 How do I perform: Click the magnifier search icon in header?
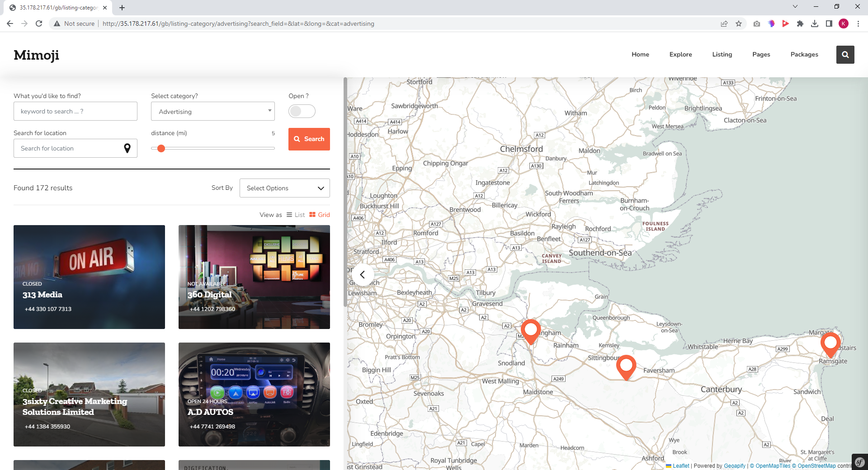tap(845, 55)
